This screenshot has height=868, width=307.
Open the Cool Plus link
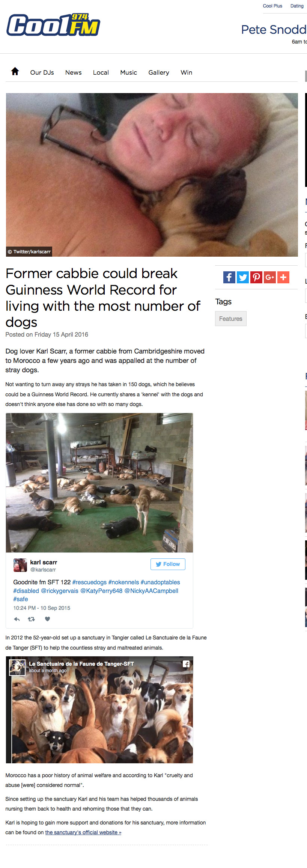pyautogui.click(x=272, y=6)
